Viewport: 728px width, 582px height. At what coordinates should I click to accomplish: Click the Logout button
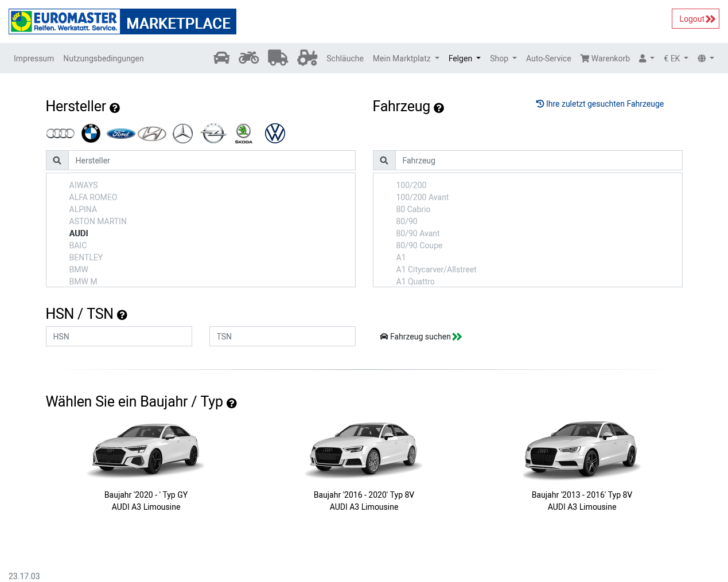coord(695,19)
